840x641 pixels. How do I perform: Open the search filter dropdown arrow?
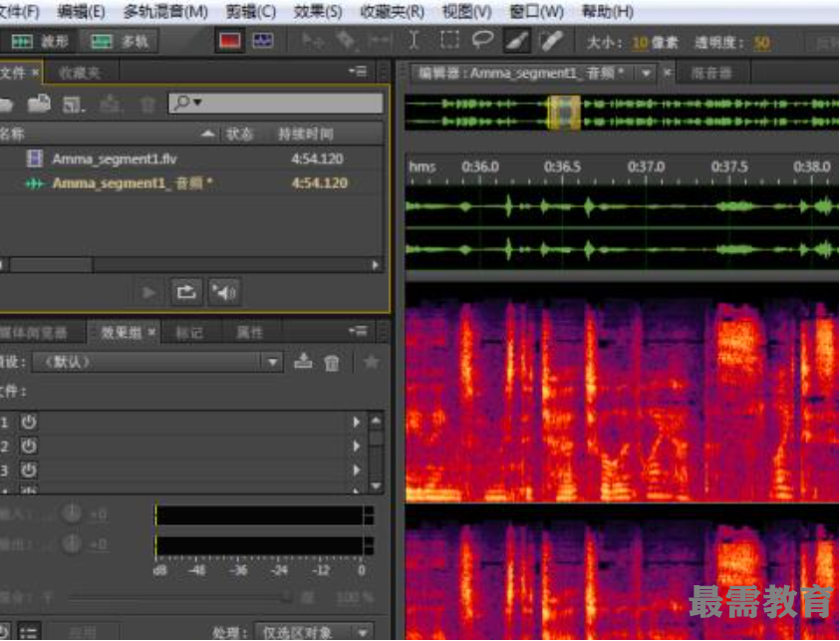[197, 102]
